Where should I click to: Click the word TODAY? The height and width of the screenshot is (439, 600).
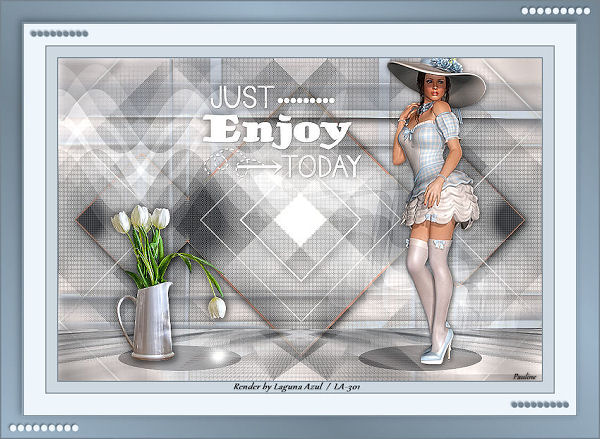322,166
